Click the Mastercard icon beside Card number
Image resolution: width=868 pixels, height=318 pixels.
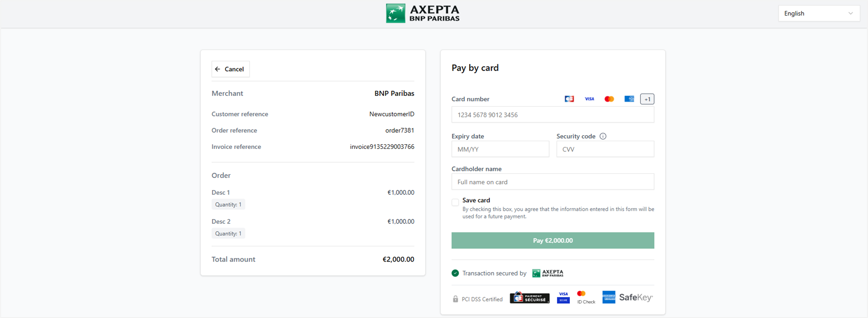609,99
